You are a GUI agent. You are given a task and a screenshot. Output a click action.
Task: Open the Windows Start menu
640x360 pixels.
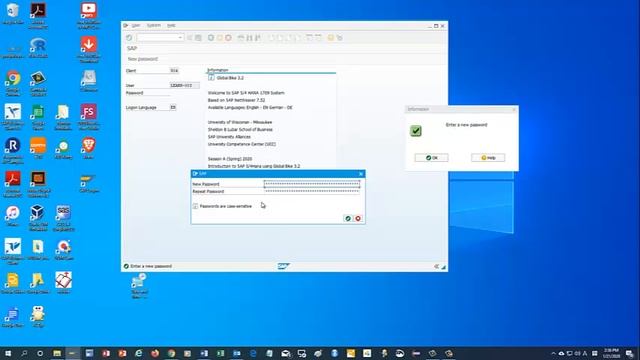[8, 353]
